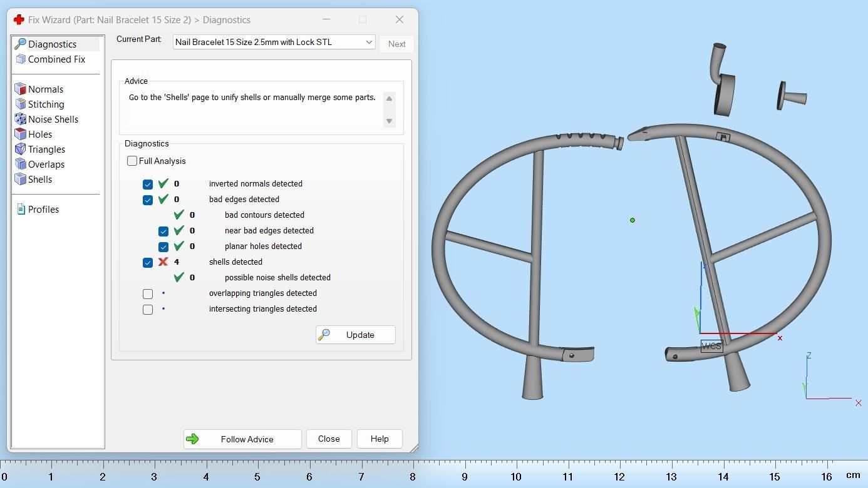Click the Normals page icon
868x488 pixels.
20,89
